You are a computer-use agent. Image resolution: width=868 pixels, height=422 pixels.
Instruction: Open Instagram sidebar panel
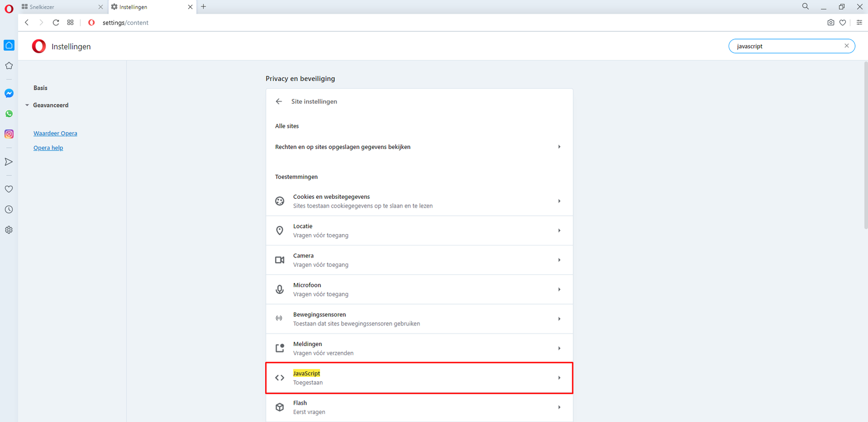tap(9, 134)
